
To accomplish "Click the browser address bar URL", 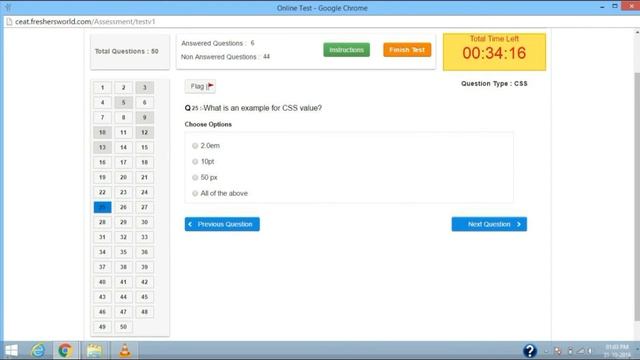I will (85, 22).
